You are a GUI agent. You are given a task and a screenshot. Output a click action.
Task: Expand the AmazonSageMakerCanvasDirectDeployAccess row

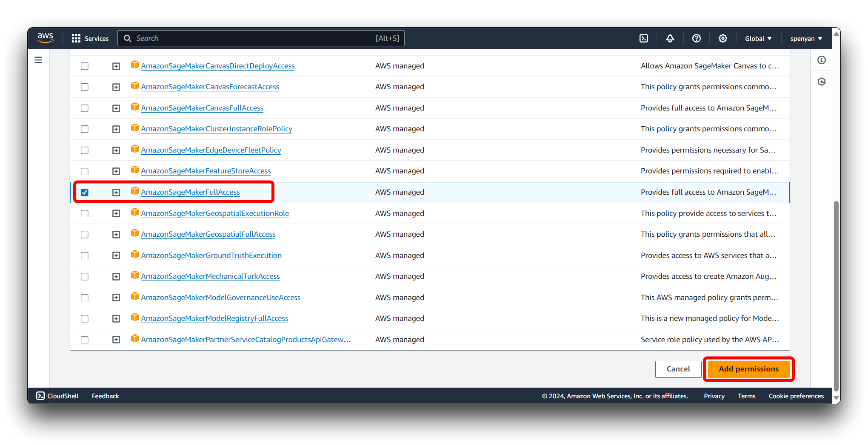pos(116,66)
